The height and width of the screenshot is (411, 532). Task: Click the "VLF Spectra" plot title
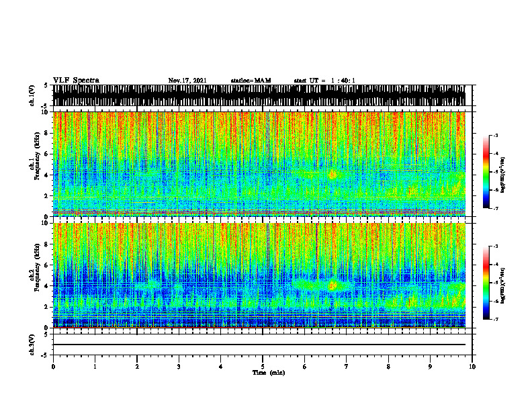(76, 81)
